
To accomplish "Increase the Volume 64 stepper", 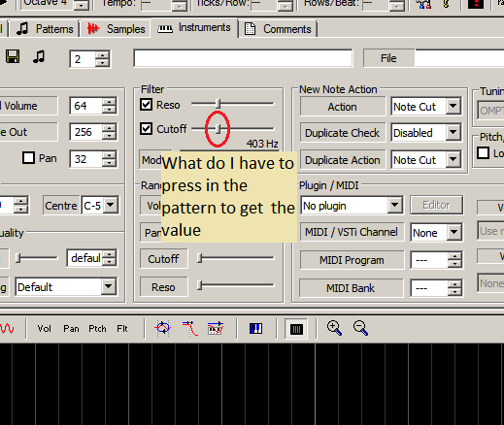I will click(x=109, y=101).
